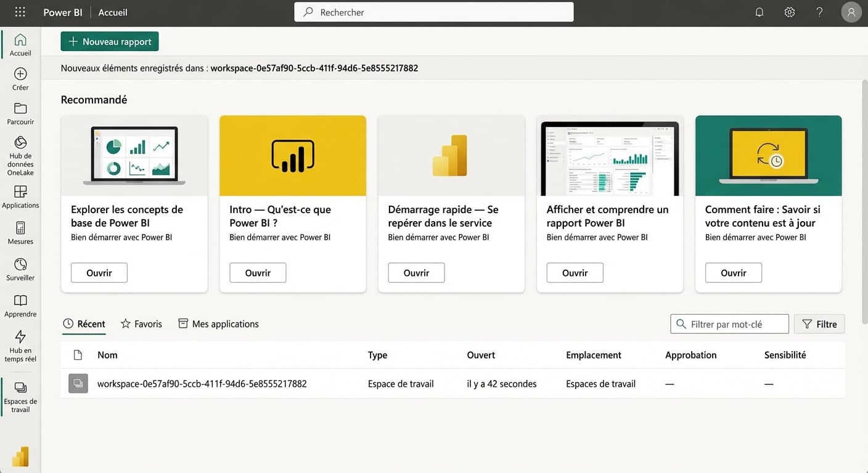Open Power BI settings gear
The image size is (868, 473).
[x=789, y=12]
